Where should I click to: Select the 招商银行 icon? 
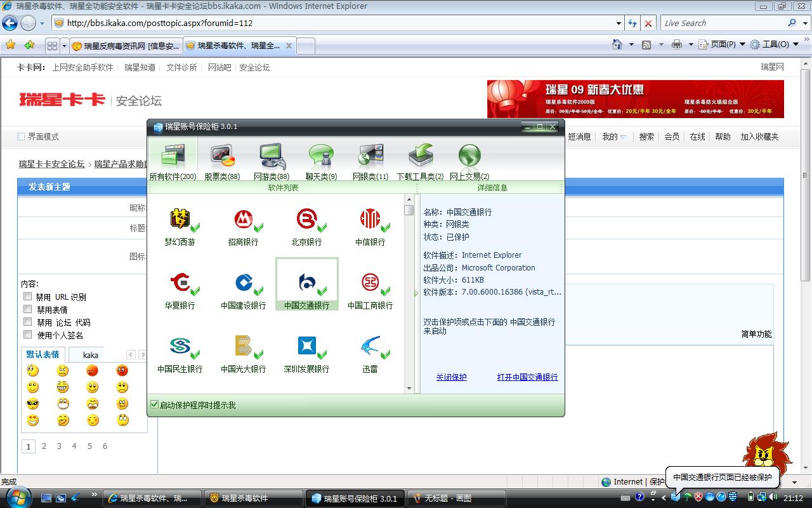(x=244, y=227)
